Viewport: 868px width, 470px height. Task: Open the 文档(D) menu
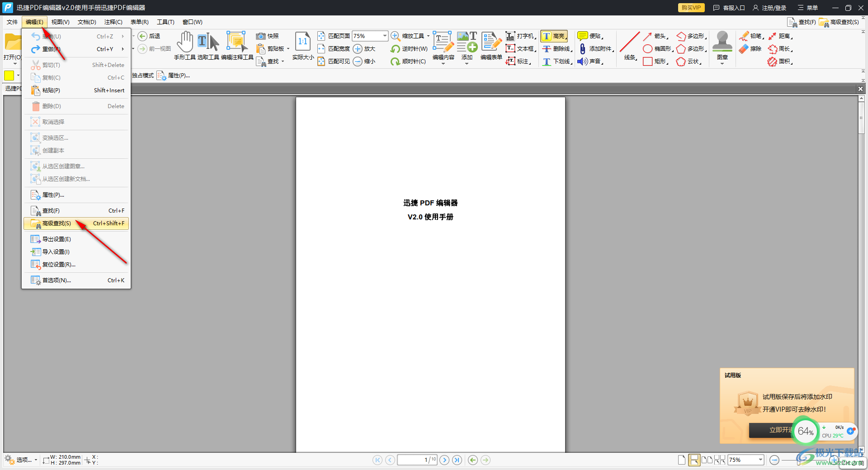coord(87,22)
